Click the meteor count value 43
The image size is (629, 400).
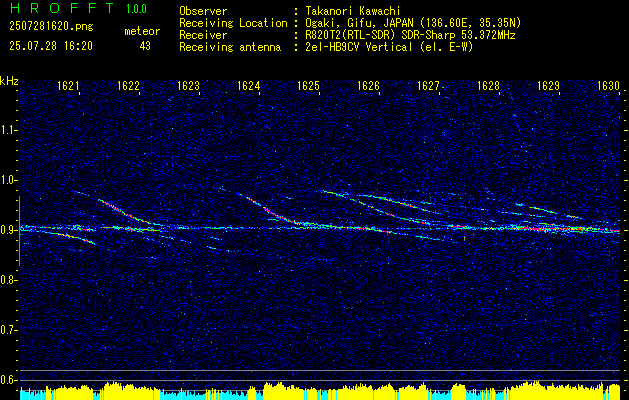click(x=145, y=46)
